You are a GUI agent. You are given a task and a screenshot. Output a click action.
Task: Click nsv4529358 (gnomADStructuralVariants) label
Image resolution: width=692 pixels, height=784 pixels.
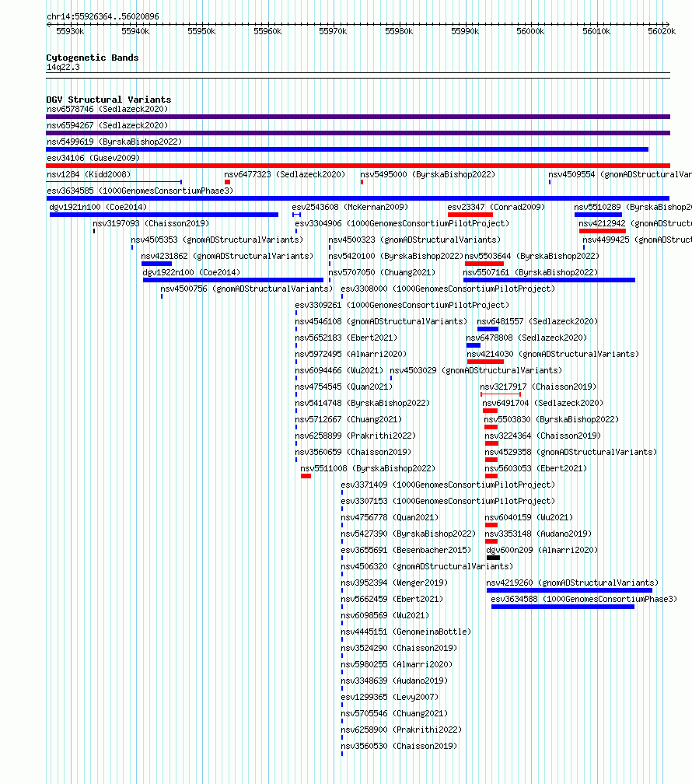pos(571,452)
